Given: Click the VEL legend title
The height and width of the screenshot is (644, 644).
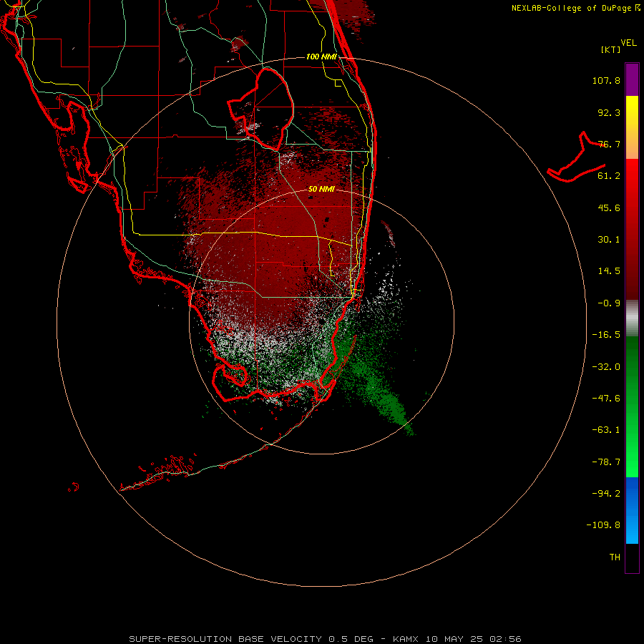Looking at the screenshot, I should [x=628, y=42].
